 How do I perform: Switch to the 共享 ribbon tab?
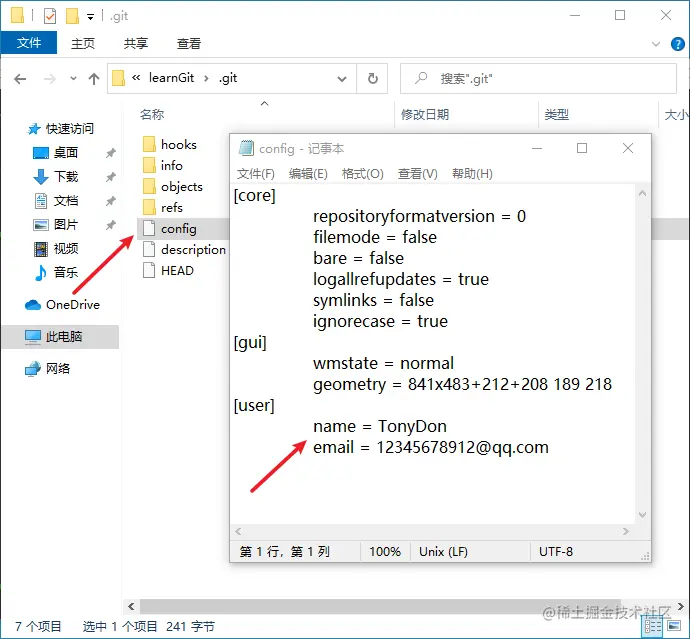[136, 43]
